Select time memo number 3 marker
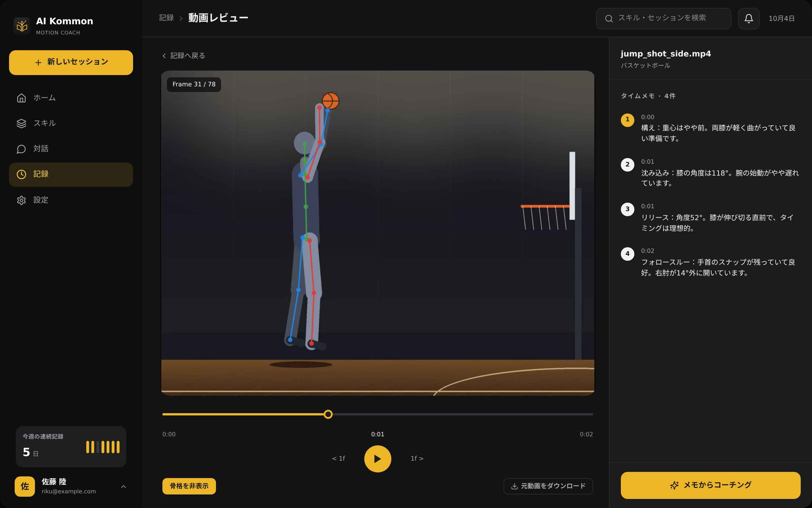 [627, 209]
